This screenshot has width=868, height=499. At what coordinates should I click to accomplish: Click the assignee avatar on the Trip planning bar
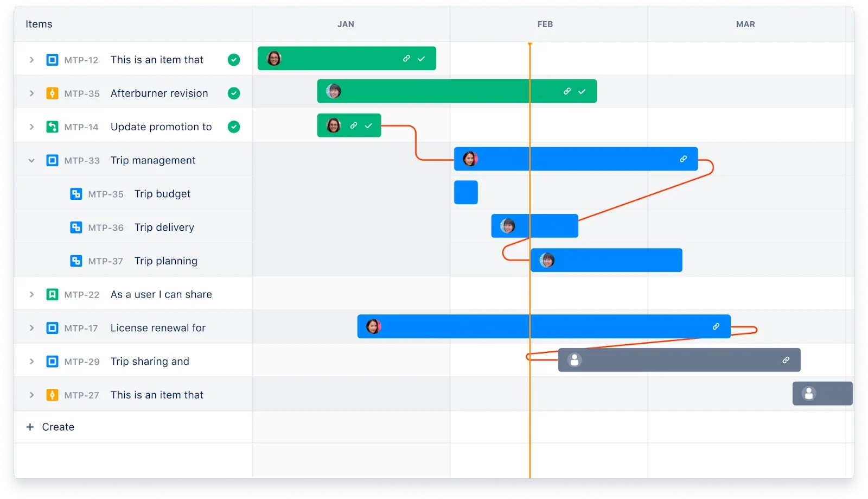(x=547, y=261)
